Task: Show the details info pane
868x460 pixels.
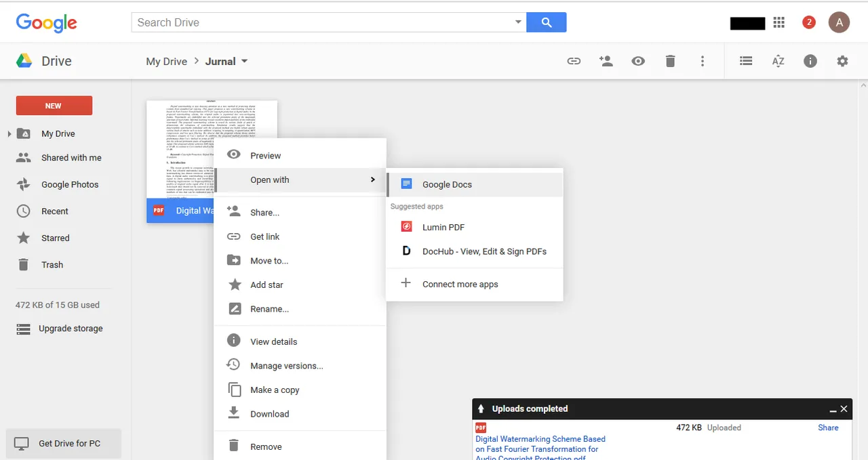Action: coord(810,61)
